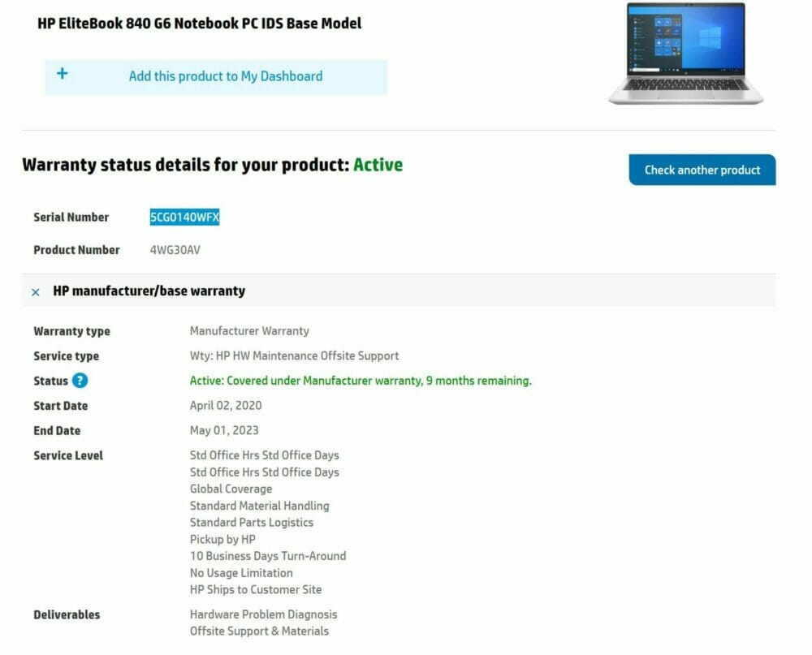Click the green 9 months remaining status text
Viewport: 812px width, 655px height.
point(361,381)
